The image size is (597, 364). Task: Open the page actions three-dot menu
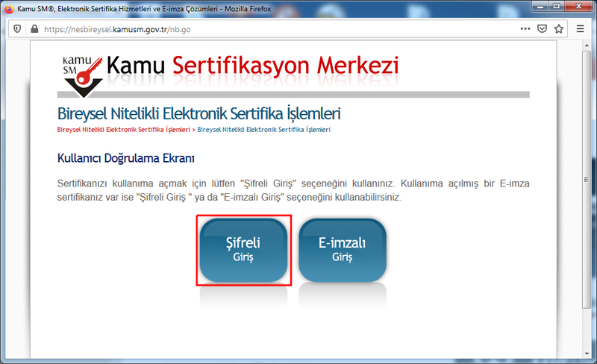(525, 29)
